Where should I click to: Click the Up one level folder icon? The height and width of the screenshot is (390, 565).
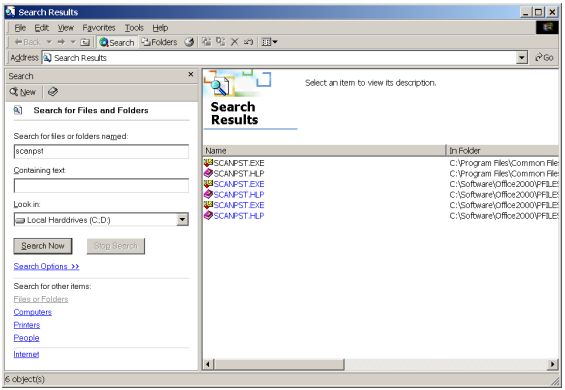point(85,42)
